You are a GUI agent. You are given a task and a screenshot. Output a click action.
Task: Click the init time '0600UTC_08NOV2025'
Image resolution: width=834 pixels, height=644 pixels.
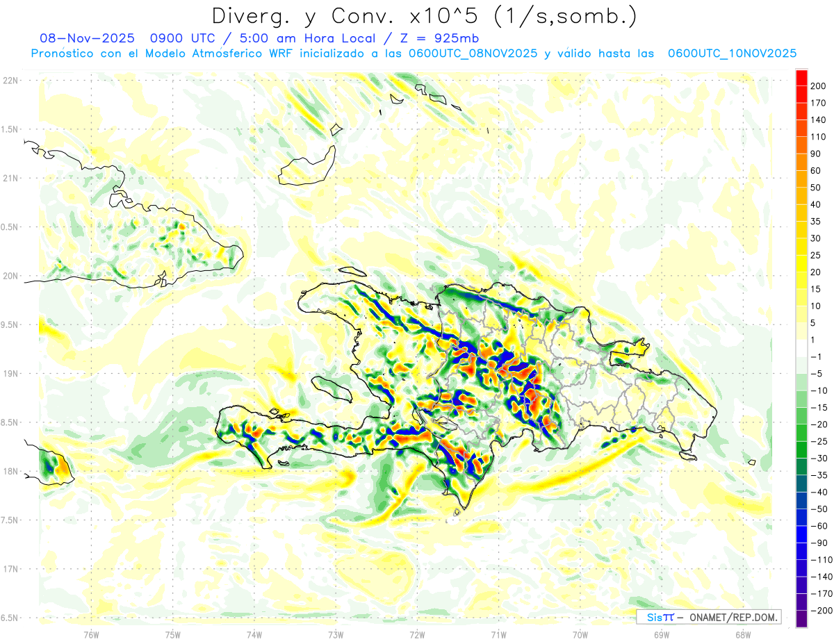(x=473, y=53)
